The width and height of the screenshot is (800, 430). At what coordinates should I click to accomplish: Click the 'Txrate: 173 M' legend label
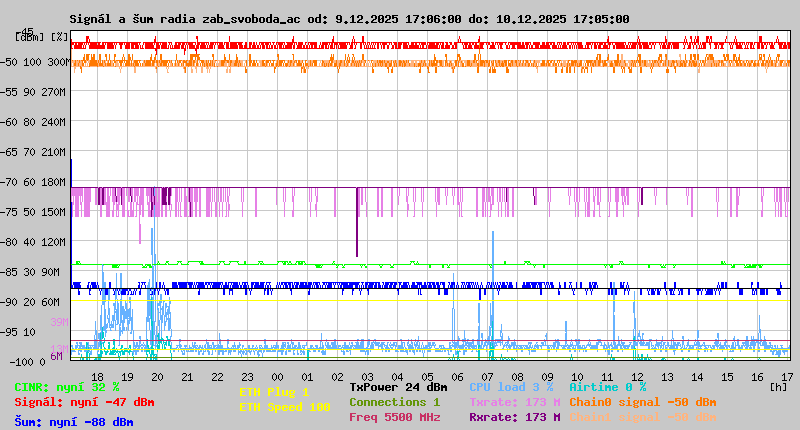point(515,402)
